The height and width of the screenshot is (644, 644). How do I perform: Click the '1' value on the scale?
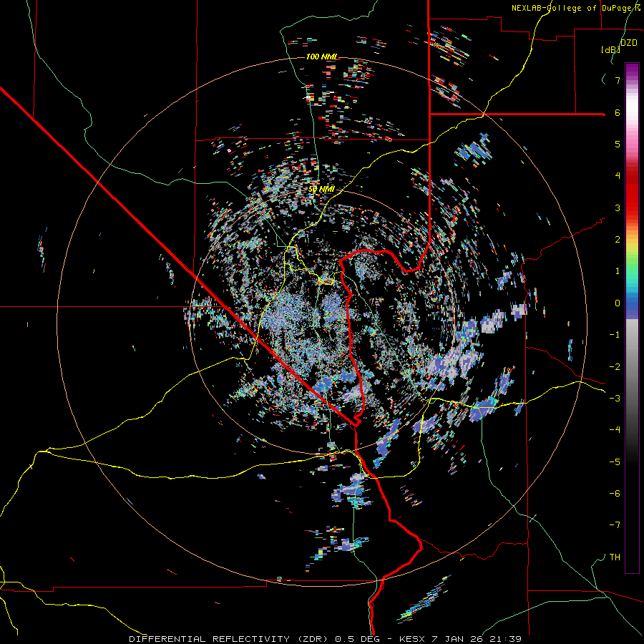pyautogui.click(x=618, y=271)
